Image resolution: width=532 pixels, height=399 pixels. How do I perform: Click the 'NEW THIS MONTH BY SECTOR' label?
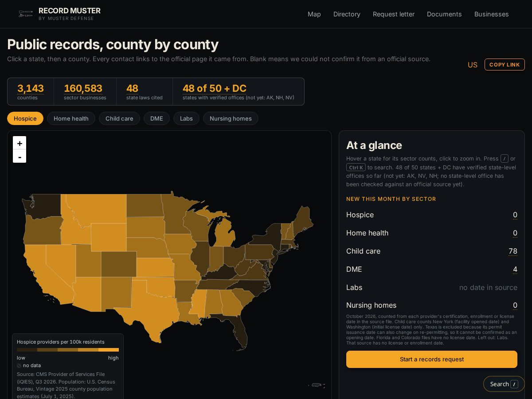coord(391,199)
